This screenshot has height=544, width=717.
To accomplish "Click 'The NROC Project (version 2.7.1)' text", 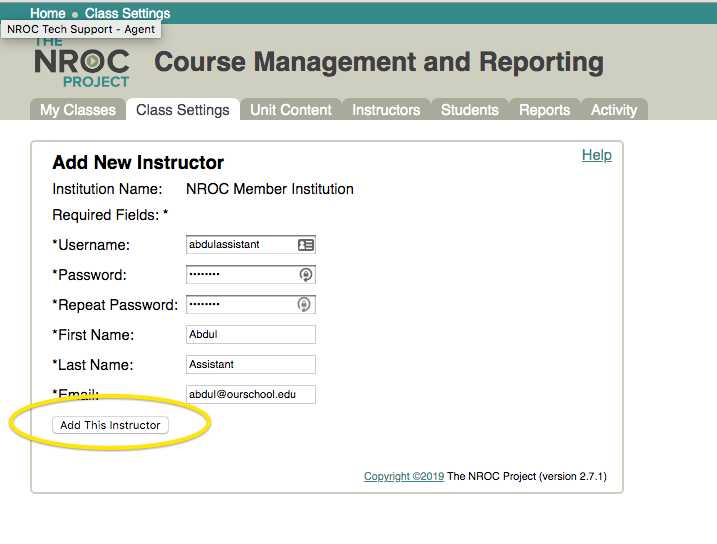I will coord(527,476).
